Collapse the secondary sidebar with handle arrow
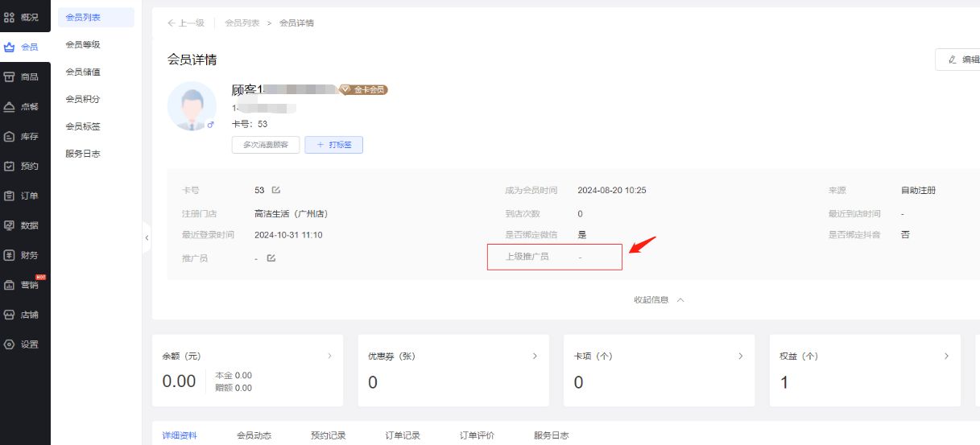Screen dimensions: 980x445 click(147, 237)
